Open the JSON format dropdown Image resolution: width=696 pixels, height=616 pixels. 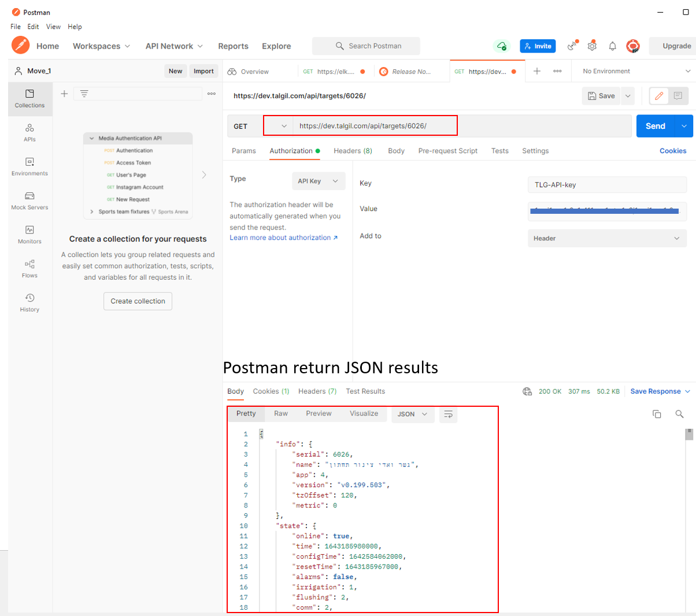tap(413, 414)
